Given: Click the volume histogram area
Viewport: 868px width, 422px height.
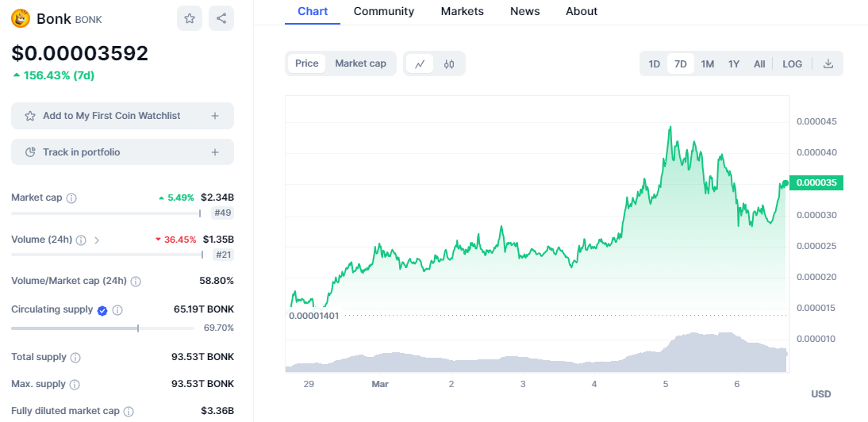Looking at the screenshot, I should (536, 355).
